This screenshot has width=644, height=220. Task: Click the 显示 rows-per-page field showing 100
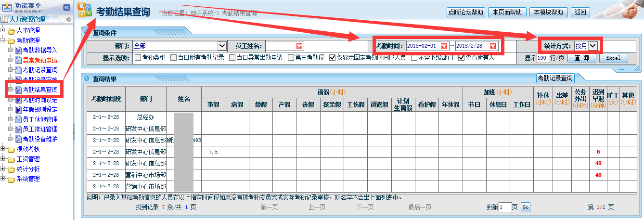(543, 58)
